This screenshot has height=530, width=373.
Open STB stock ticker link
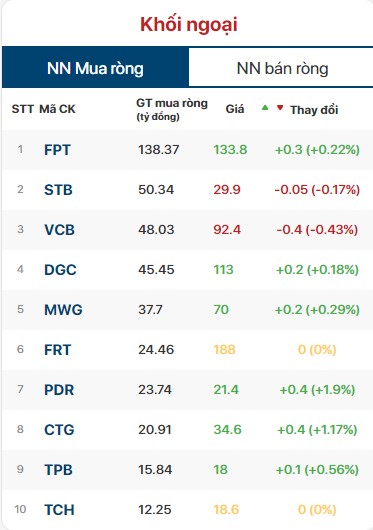coord(58,190)
